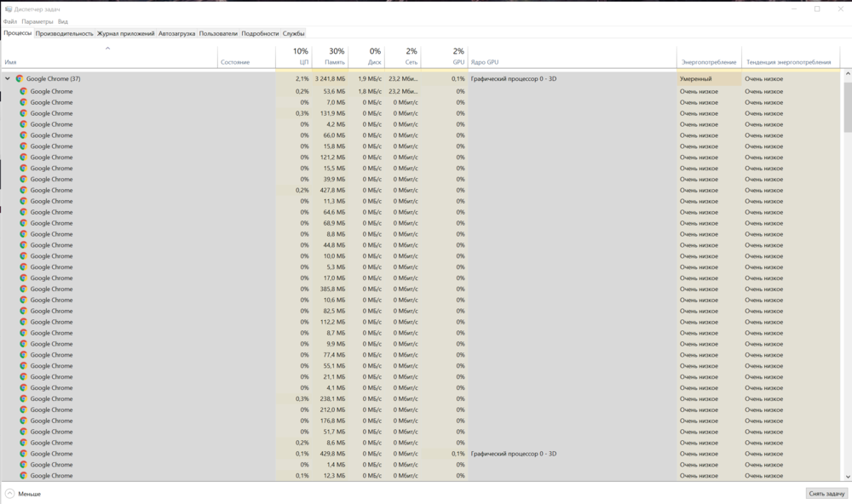Switch to the Производительность tab

[x=65, y=33]
